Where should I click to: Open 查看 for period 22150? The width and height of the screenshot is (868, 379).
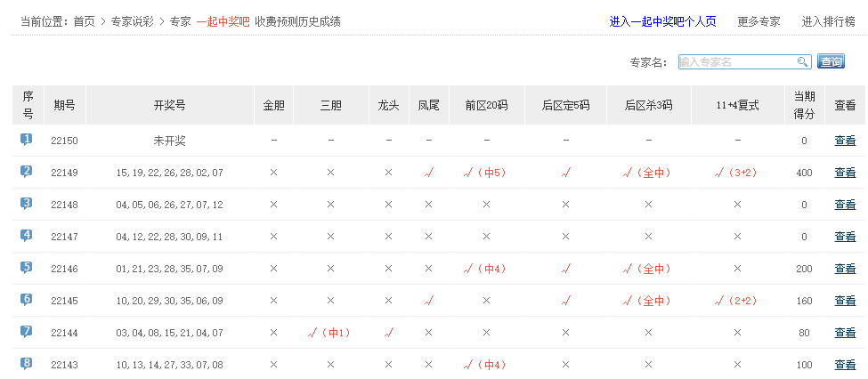pyautogui.click(x=845, y=141)
